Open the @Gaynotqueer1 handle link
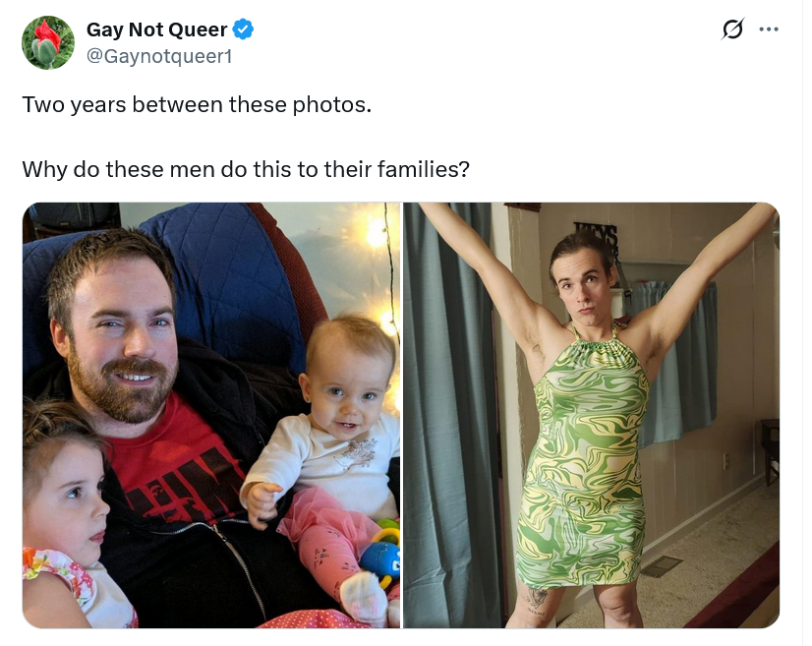Image resolution: width=812 pixels, height=646 pixels. [x=159, y=56]
